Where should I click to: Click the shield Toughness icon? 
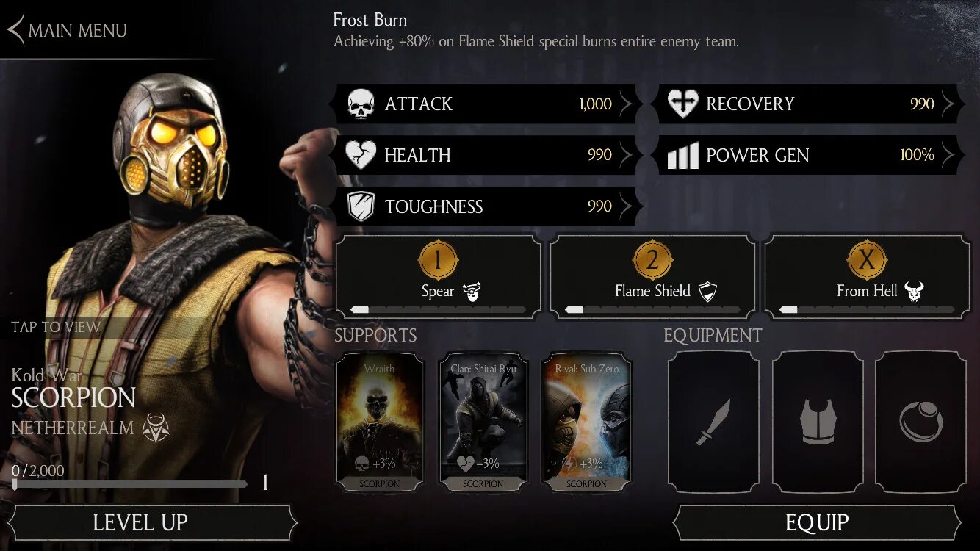click(x=361, y=206)
